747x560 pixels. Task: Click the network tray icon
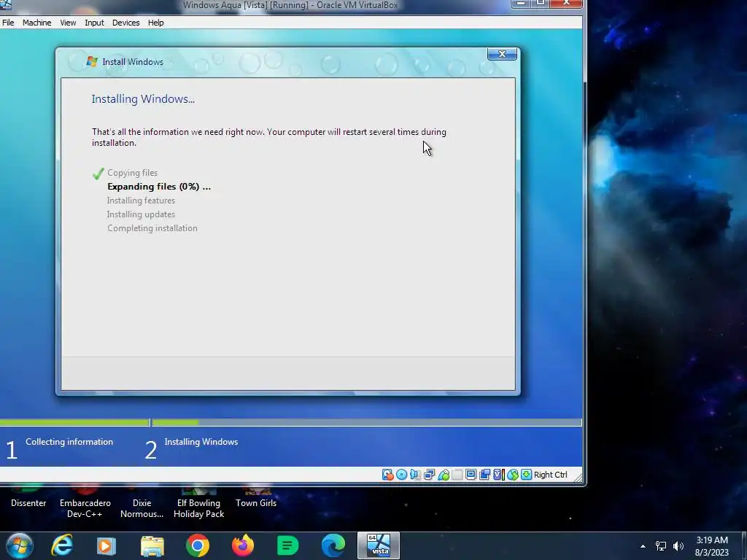tap(661, 546)
